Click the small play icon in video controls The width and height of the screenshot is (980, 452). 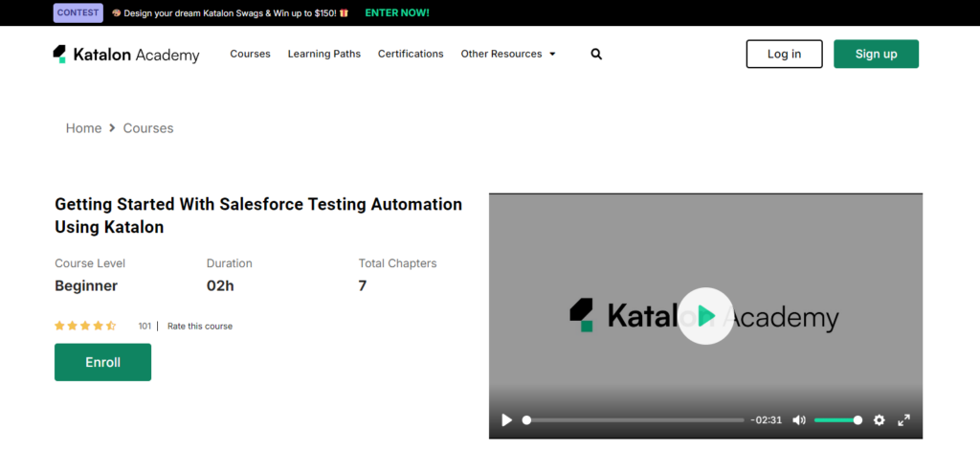coord(507,420)
